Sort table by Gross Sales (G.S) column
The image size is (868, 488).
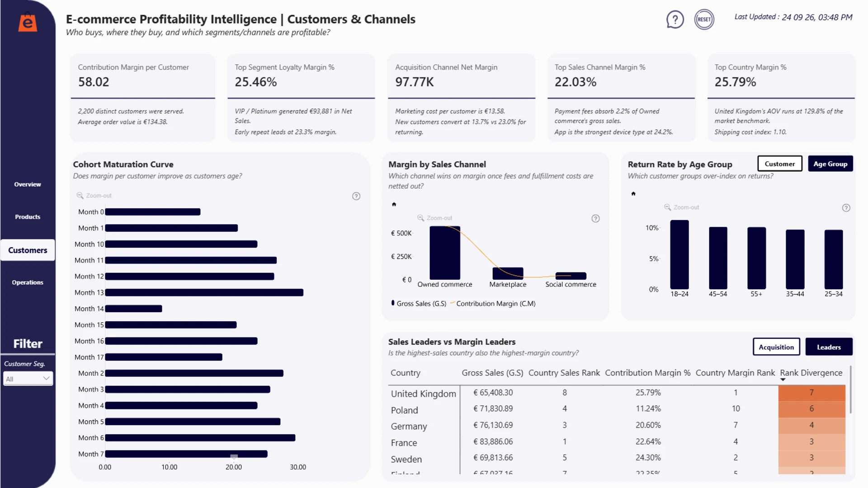click(492, 373)
